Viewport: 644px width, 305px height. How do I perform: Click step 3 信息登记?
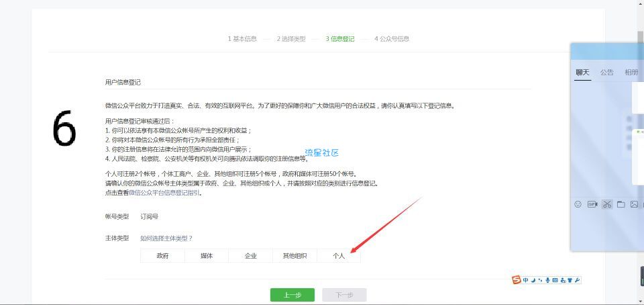coord(339,39)
